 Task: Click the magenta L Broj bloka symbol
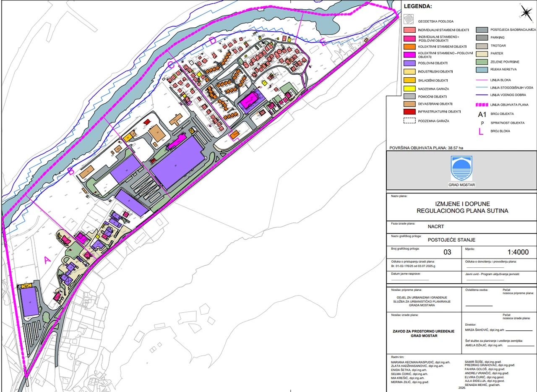click(481, 132)
